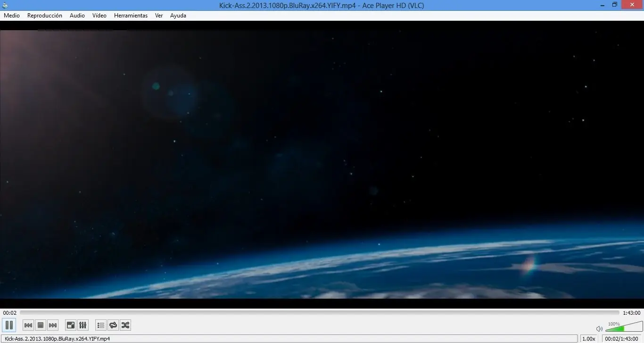Seek along the playback progress bar
This screenshot has width=644, height=343.
pos(320,313)
